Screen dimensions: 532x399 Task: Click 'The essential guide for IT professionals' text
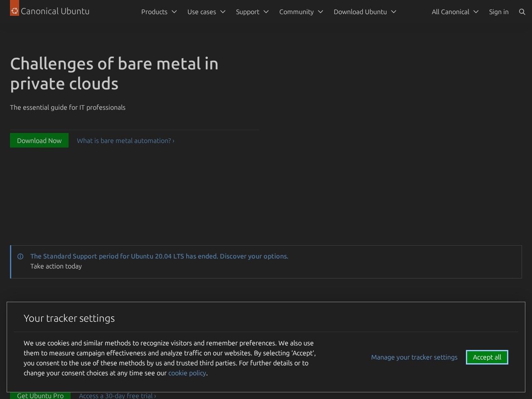[x=68, y=107]
